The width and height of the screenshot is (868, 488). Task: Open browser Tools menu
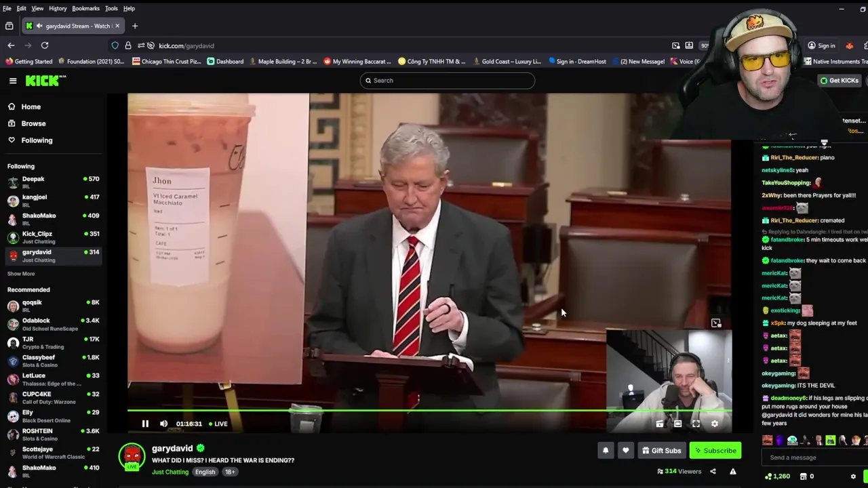111,8
